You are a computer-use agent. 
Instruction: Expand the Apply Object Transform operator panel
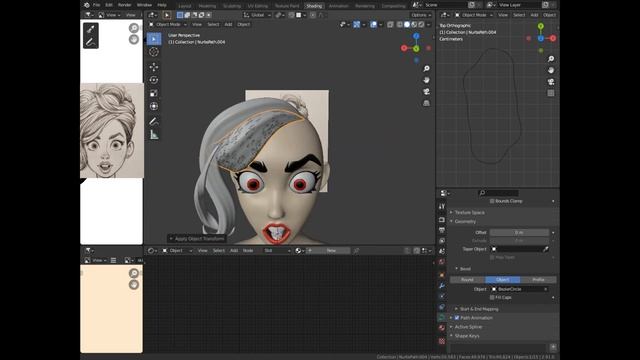(198, 238)
